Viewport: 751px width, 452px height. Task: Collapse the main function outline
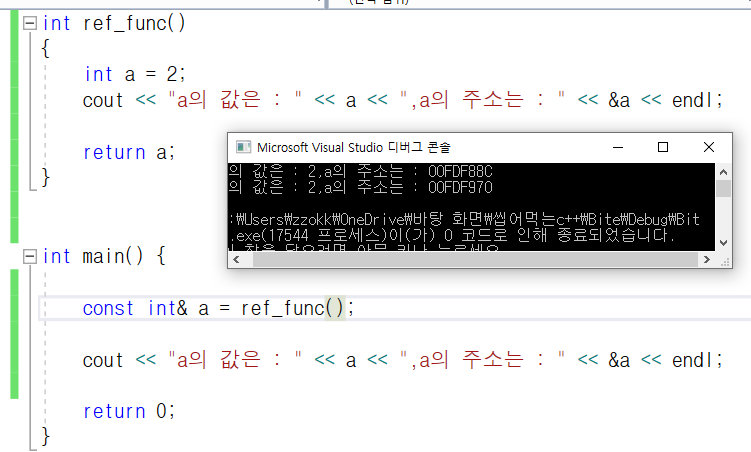(30, 257)
